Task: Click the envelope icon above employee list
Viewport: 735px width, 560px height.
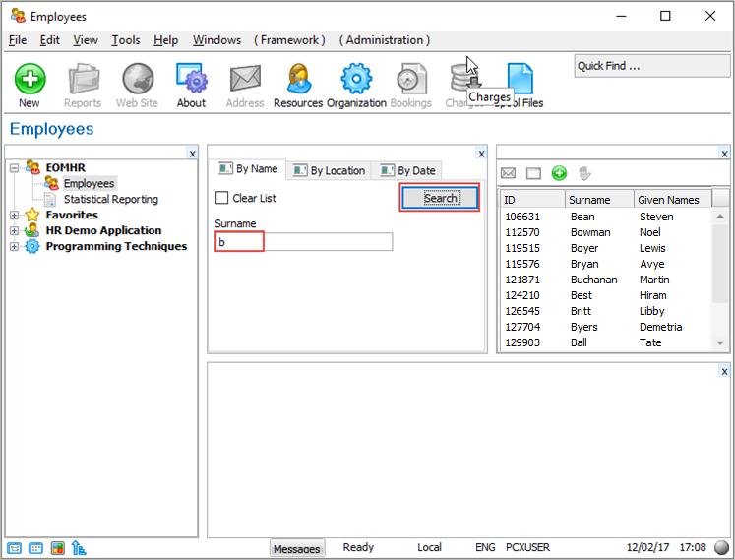Action: 508,173
